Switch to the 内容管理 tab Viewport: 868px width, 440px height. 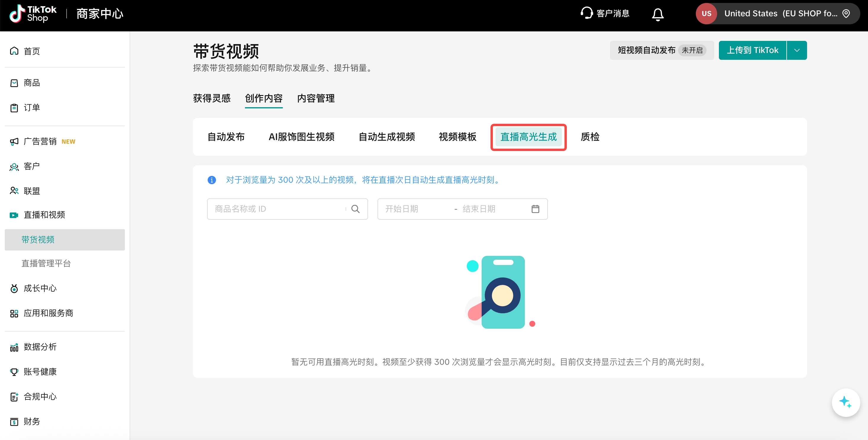click(x=316, y=98)
